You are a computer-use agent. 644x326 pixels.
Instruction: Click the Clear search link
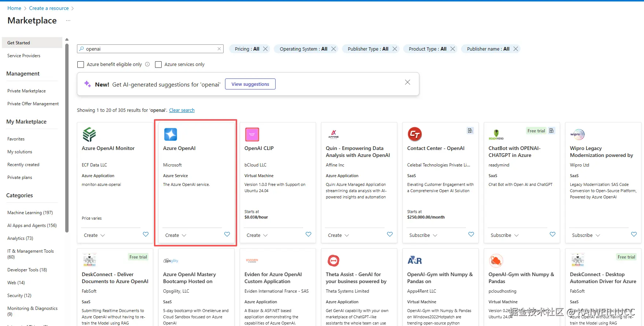point(182,110)
